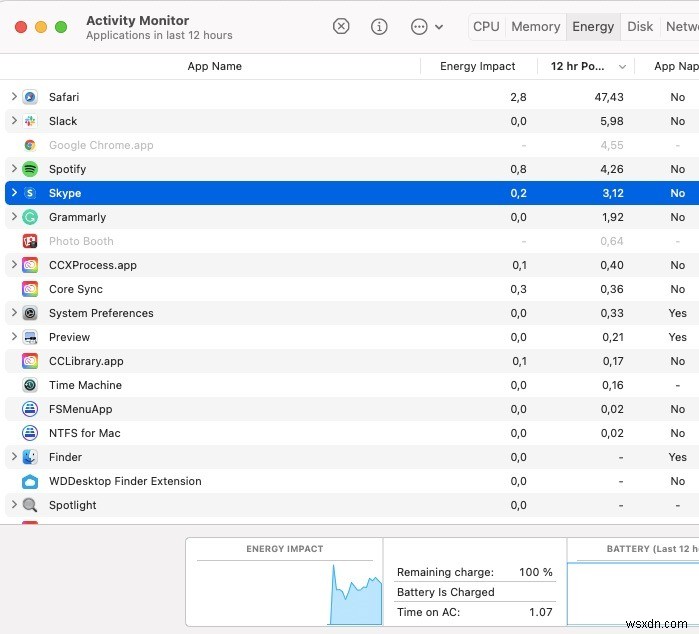The image size is (699, 634).
Task: Click Safari's 47,43 power value
Action: (x=609, y=97)
